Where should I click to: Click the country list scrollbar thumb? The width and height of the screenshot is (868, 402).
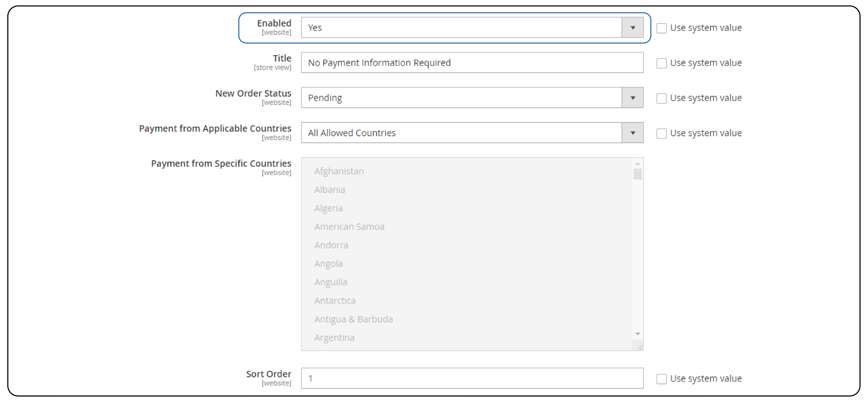click(638, 174)
